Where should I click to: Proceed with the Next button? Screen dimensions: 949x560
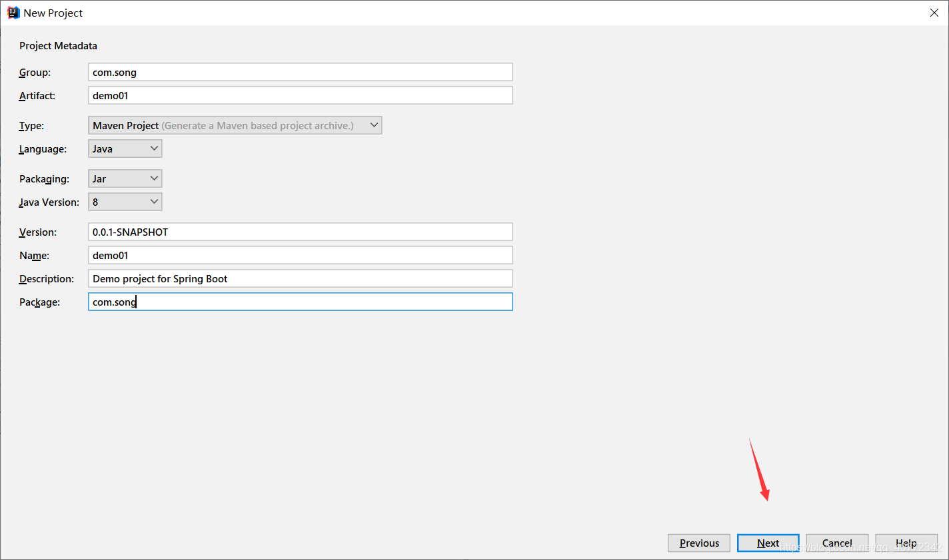tap(768, 543)
